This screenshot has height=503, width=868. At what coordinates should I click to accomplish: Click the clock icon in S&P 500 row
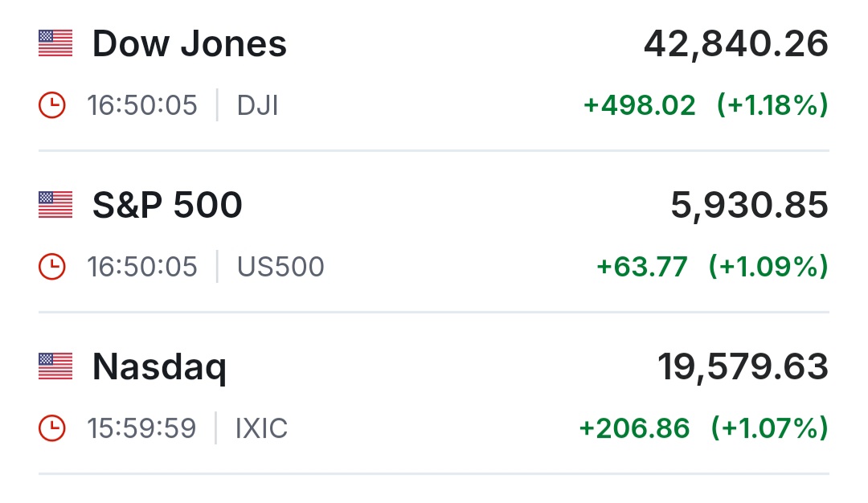pos(52,267)
